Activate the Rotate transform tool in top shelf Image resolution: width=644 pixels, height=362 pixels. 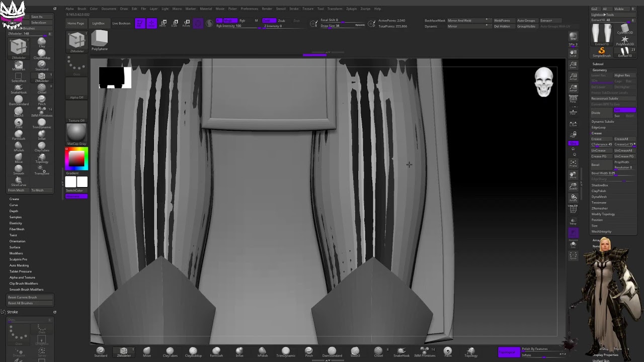coord(187,23)
